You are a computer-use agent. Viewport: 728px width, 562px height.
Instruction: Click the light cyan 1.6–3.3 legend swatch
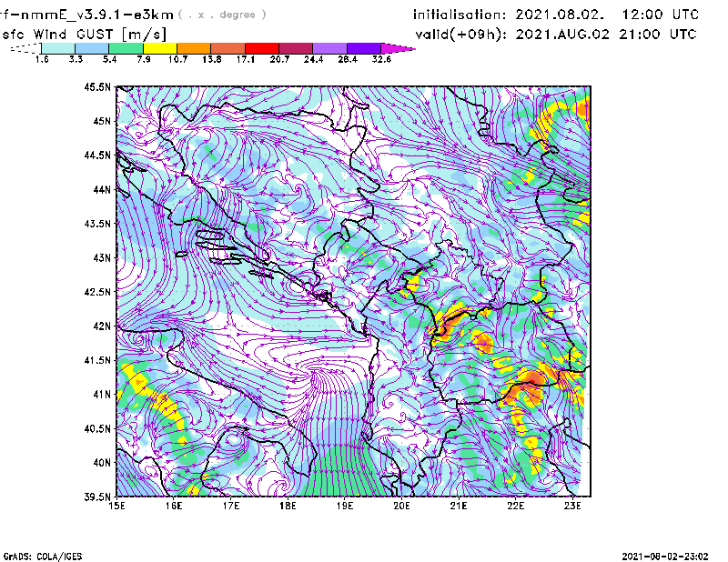[58, 48]
